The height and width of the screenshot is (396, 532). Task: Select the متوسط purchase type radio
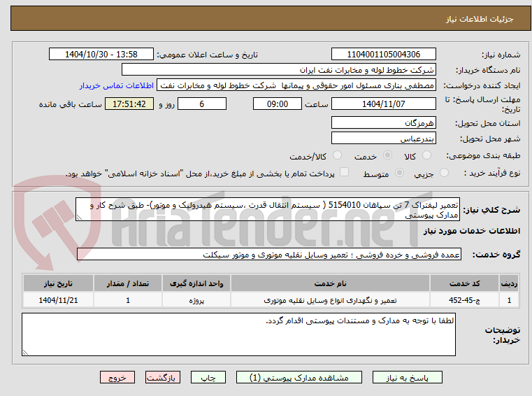400,173
